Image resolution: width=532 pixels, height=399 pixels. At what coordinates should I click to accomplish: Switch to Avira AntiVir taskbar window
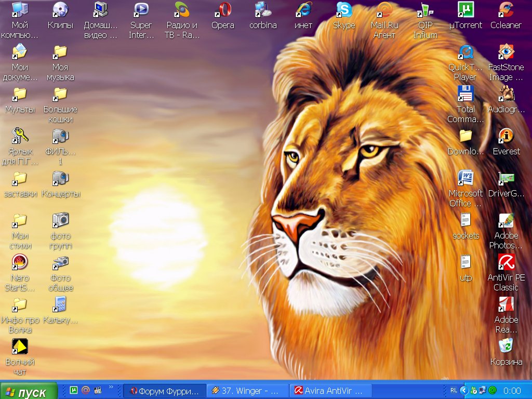click(x=330, y=391)
